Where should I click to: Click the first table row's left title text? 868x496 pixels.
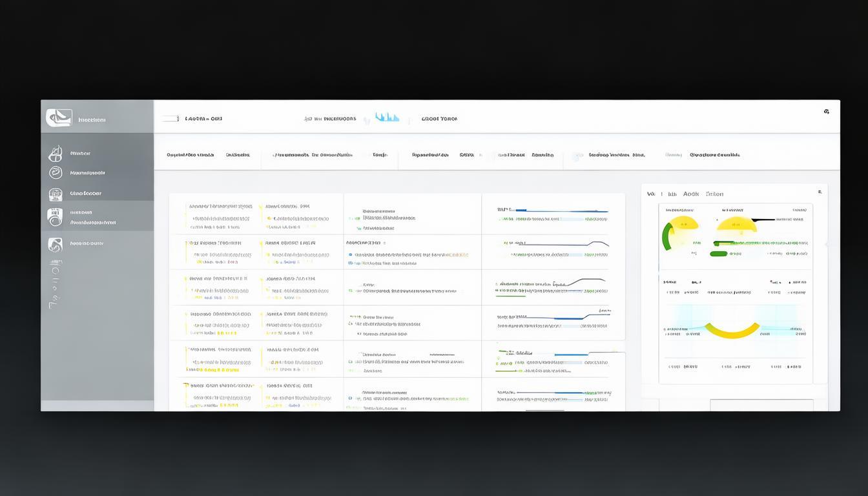220,207
